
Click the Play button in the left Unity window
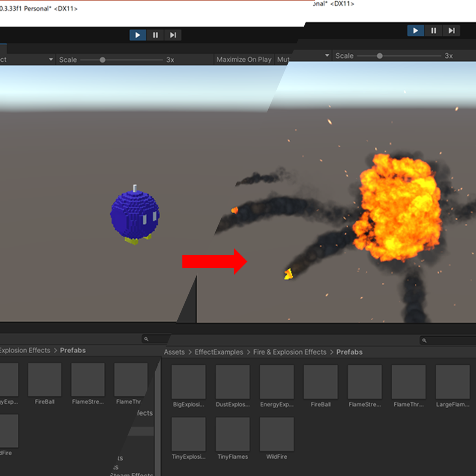(x=138, y=35)
